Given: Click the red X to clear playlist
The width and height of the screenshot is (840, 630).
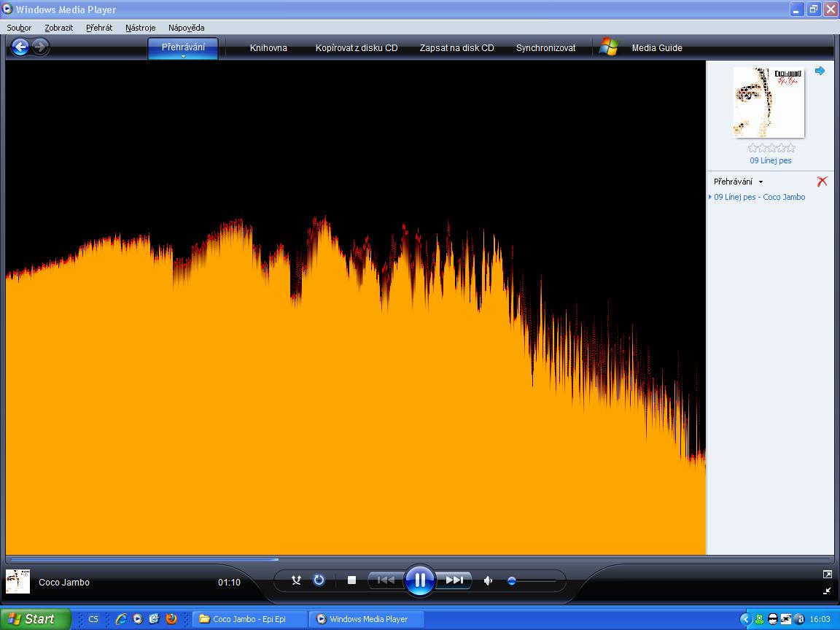Looking at the screenshot, I should pyautogui.click(x=822, y=182).
